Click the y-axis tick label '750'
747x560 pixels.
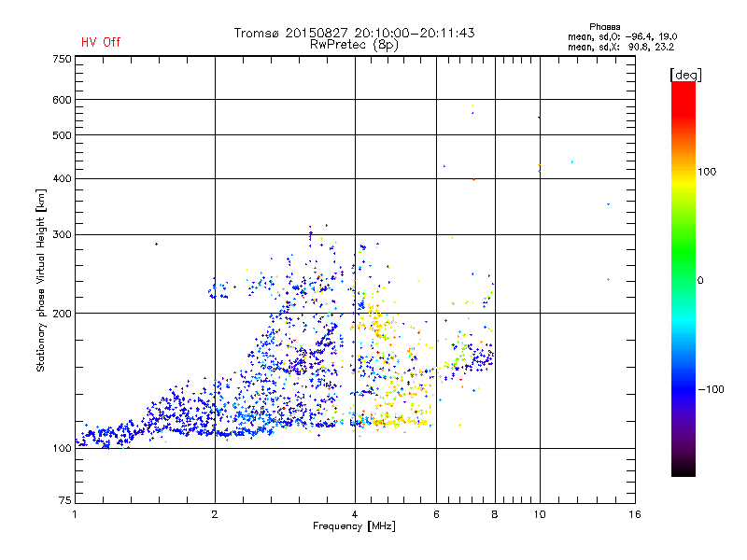62,59
